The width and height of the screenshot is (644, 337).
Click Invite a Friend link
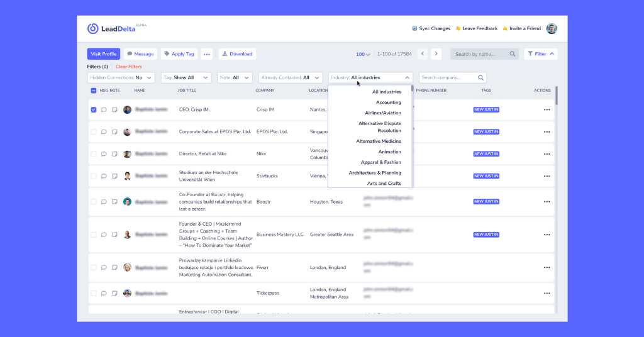point(521,29)
